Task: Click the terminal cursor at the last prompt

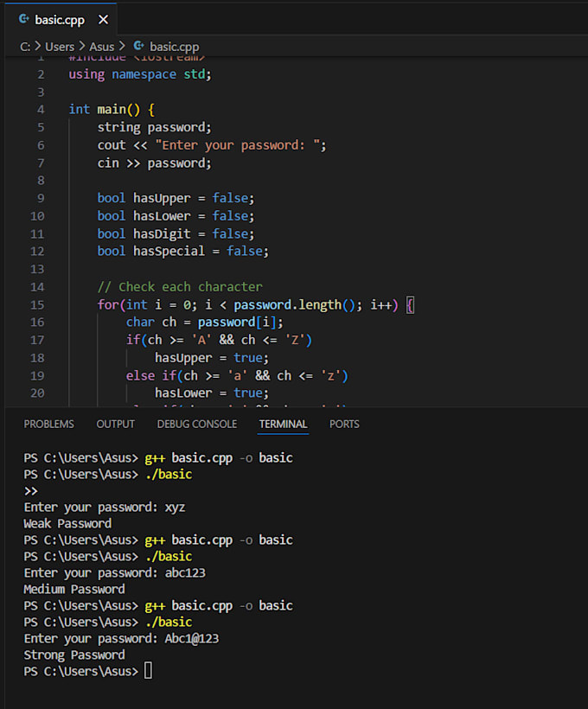Action: (x=148, y=671)
